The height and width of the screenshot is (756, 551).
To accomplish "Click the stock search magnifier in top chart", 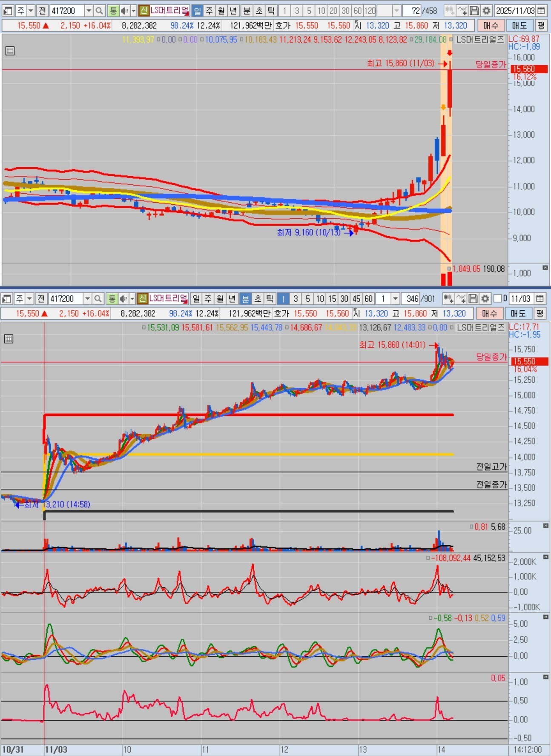I will pyautogui.click(x=99, y=11).
